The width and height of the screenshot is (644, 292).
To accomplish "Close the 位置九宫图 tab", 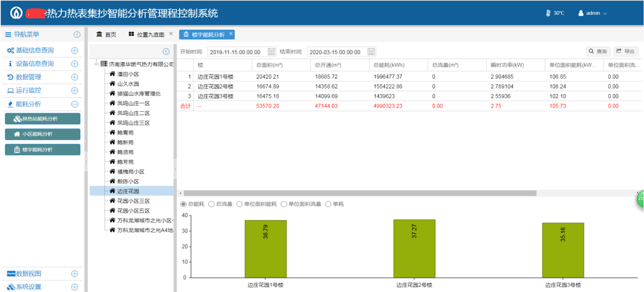I will 171,34.
